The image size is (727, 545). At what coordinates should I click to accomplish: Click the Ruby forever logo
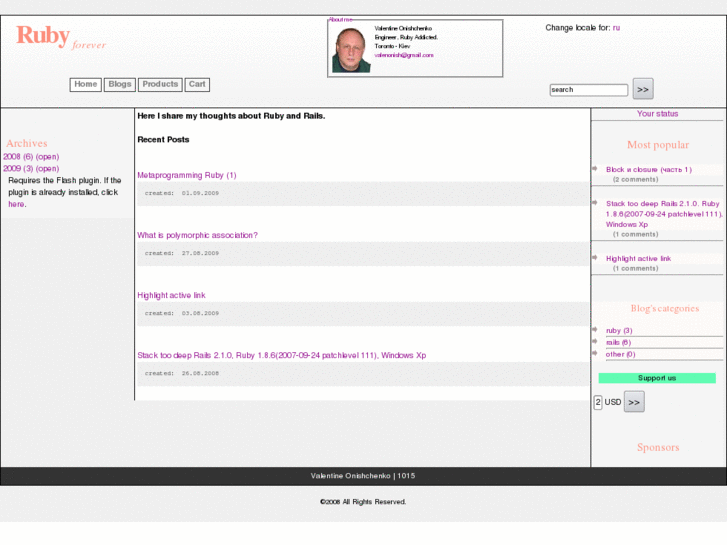(x=61, y=37)
